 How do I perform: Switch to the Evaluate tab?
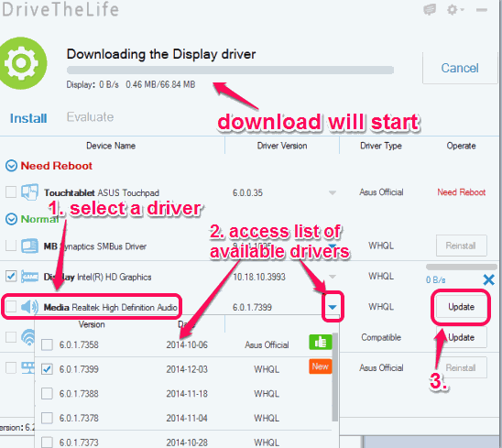point(90,117)
